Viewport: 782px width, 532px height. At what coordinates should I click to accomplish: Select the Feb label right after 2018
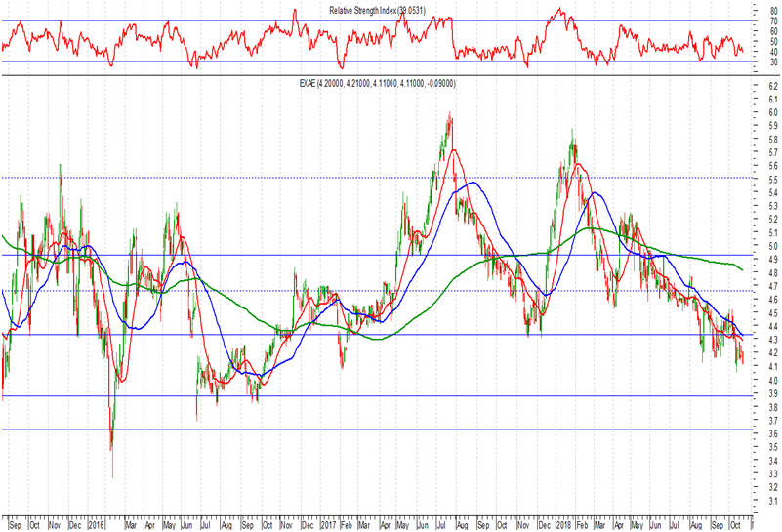click(x=582, y=525)
